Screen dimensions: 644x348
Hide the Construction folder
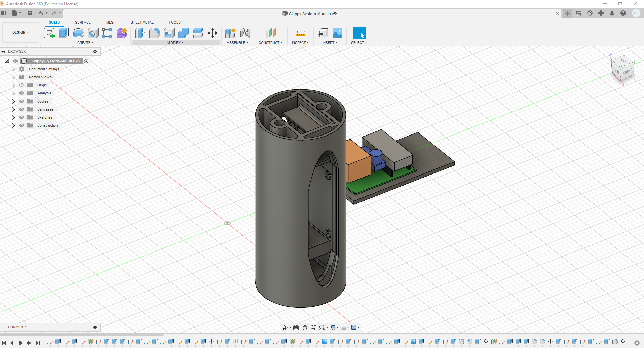[x=22, y=125]
